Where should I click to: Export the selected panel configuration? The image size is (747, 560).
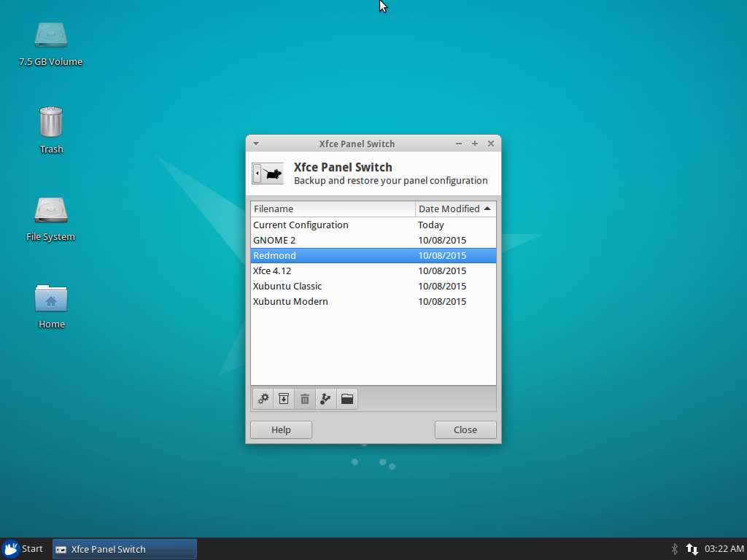325,399
